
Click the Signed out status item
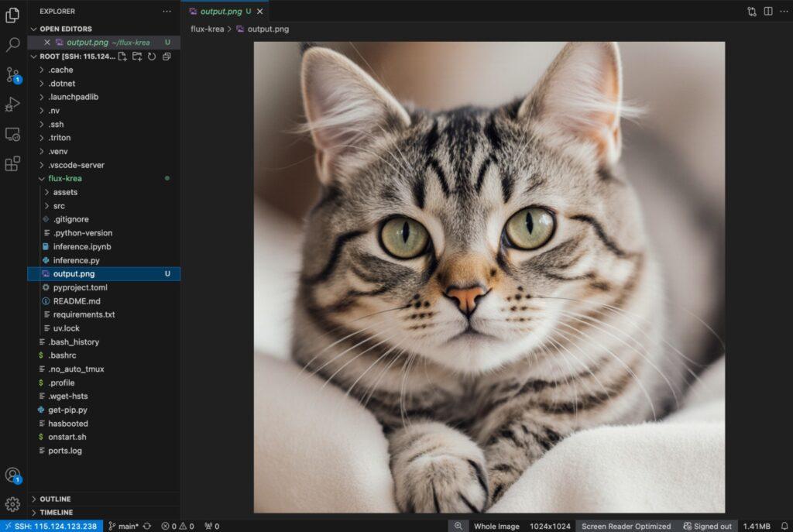(x=707, y=526)
